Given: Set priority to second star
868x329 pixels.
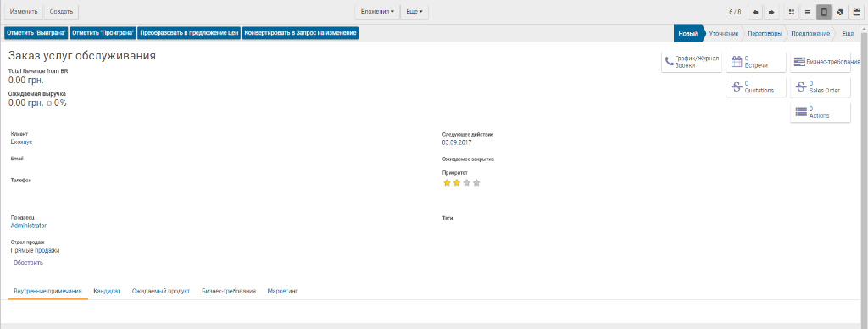Looking at the screenshot, I should pyautogui.click(x=457, y=183).
